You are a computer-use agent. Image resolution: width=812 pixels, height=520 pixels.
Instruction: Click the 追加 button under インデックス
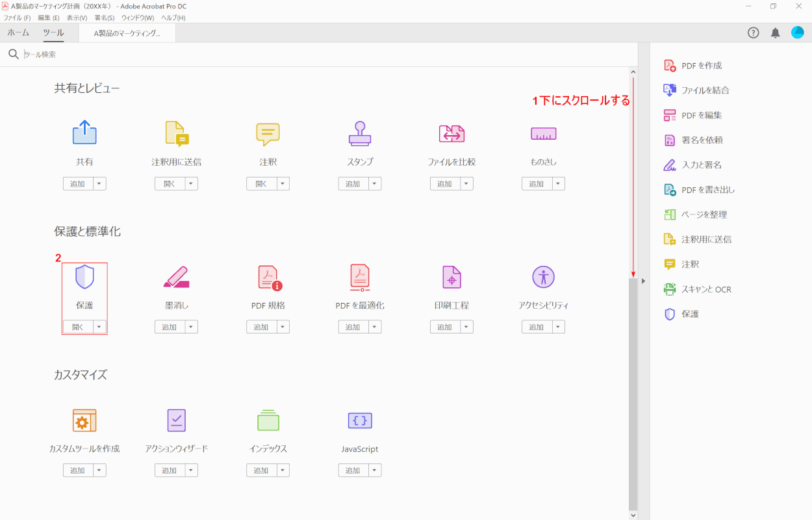coord(261,471)
